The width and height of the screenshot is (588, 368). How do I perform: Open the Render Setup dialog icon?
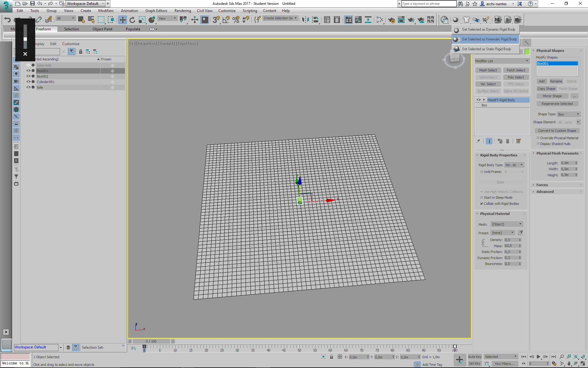[x=391, y=20]
